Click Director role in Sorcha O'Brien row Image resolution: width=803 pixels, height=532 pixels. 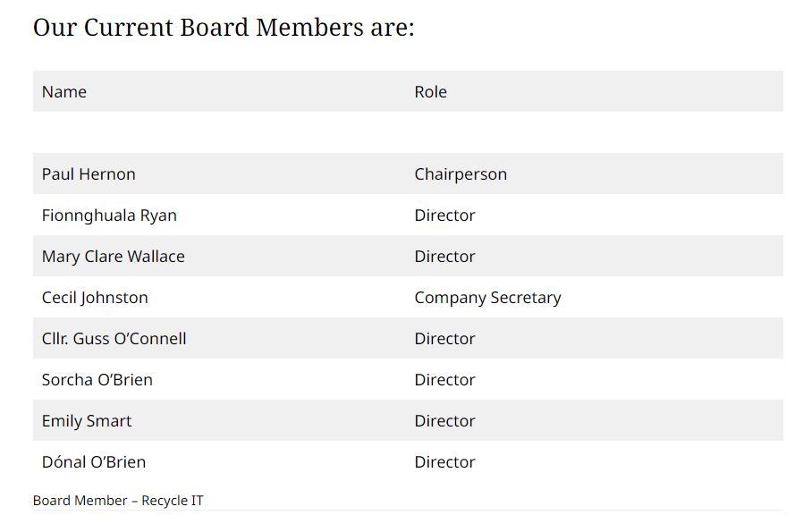(x=444, y=380)
